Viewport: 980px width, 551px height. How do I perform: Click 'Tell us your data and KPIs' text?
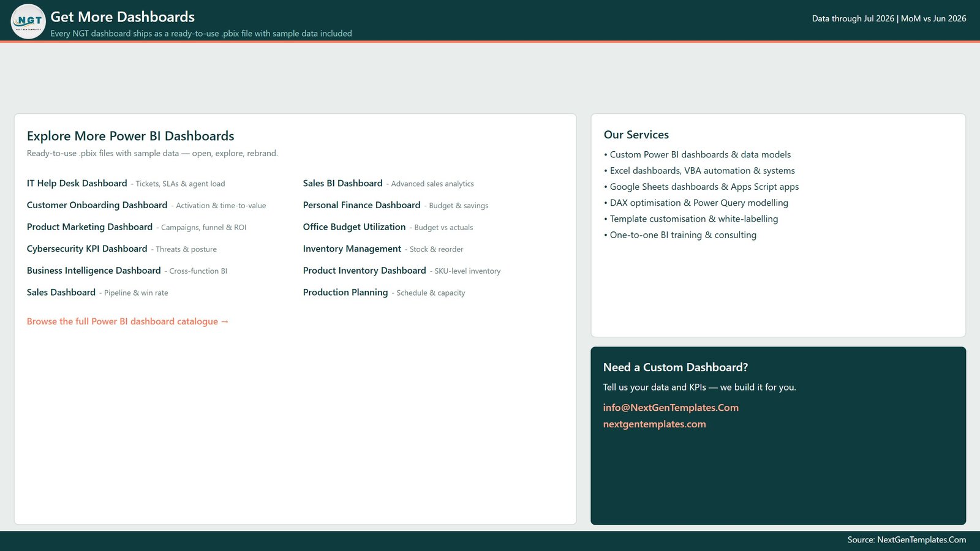(655, 388)
